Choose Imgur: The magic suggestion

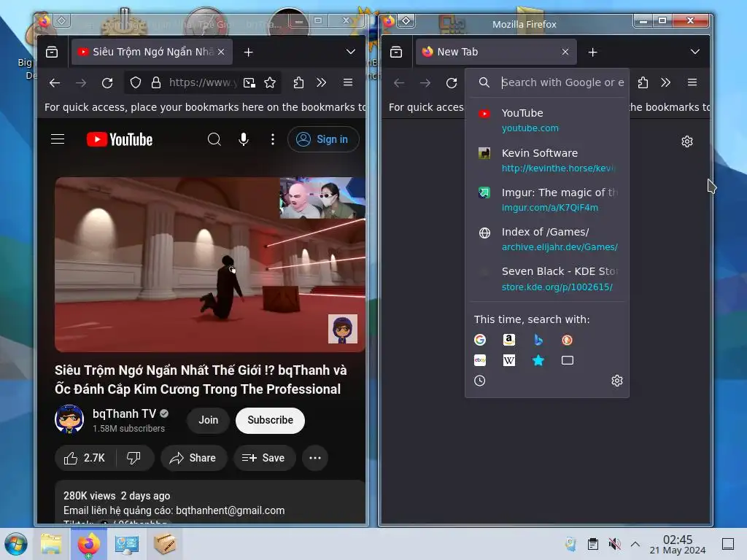(547, 200)
